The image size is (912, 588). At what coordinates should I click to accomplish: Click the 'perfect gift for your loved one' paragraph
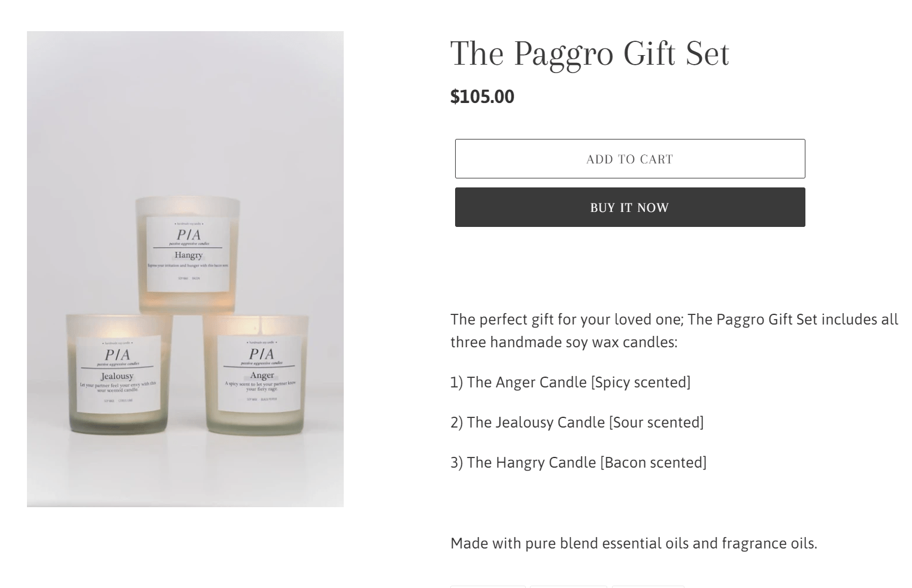click(x=674, y=331)
